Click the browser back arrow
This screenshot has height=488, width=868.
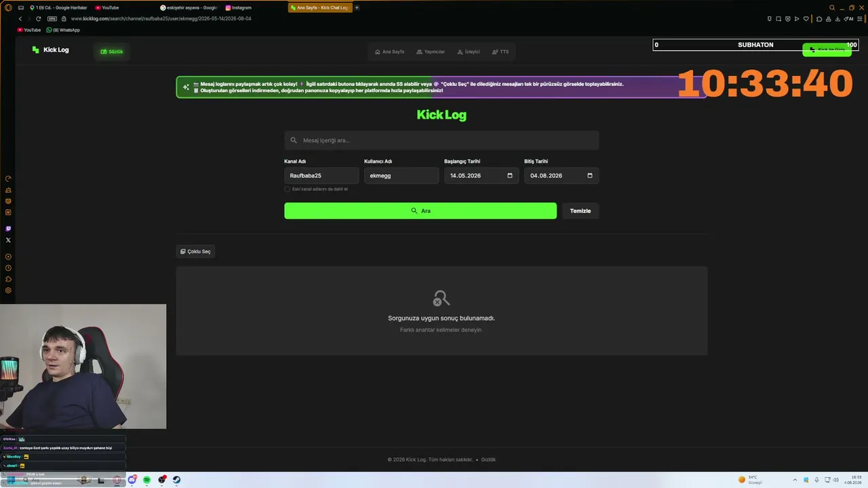[20, 18]
